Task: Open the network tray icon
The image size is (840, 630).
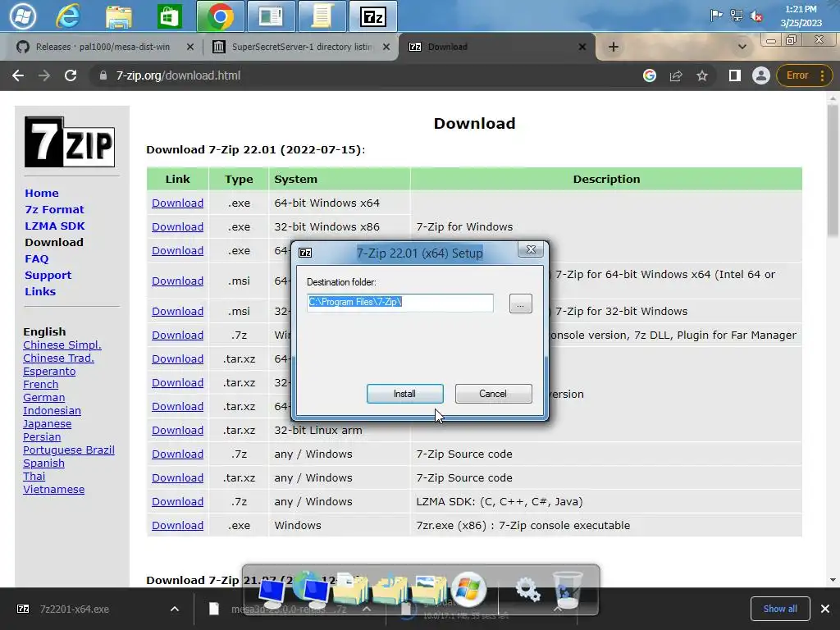Action: pos(737,16)
